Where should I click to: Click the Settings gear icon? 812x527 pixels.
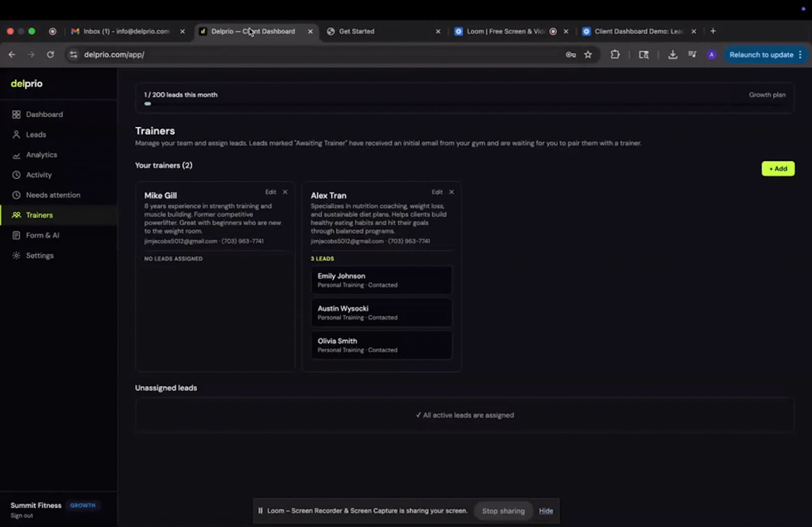pos(16,255)
